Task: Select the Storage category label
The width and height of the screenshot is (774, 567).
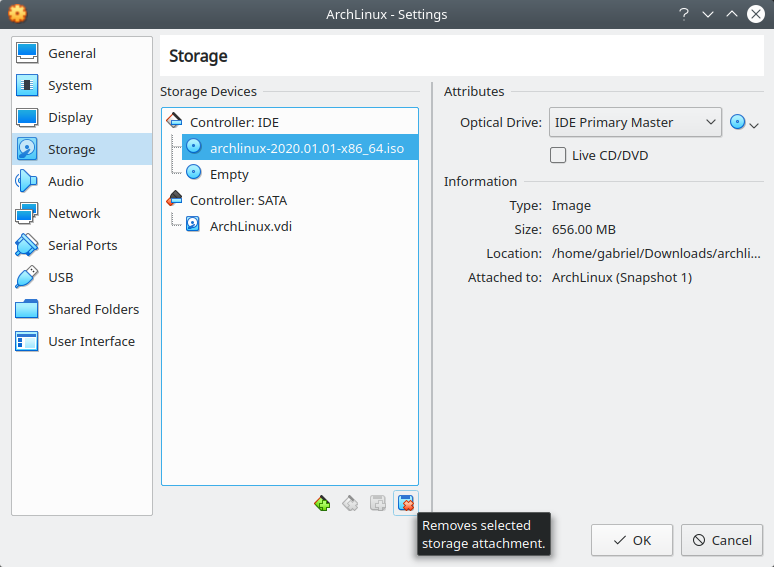Action: pos(72,150)
